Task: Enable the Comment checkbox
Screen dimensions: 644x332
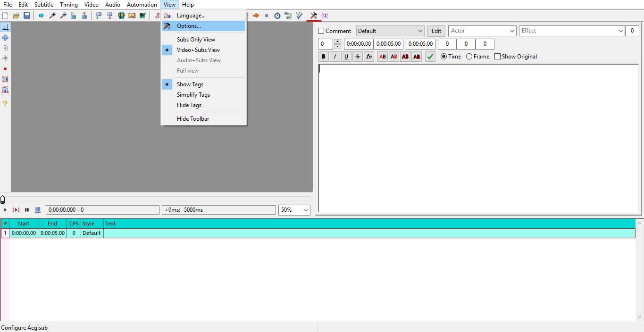Action: [x=322, y=31]
